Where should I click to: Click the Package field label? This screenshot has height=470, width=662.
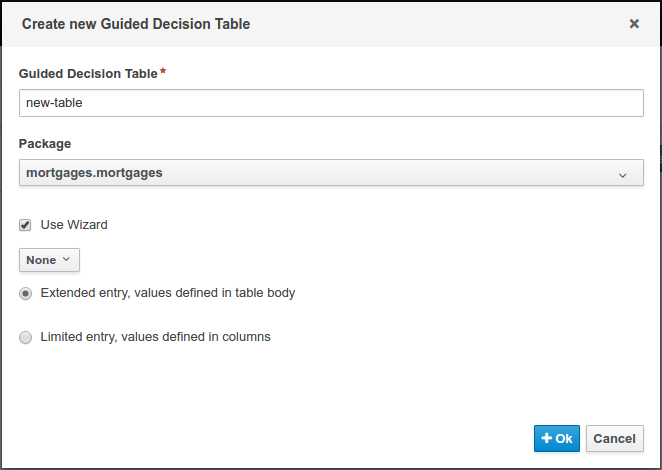click(x=45, y=144)
